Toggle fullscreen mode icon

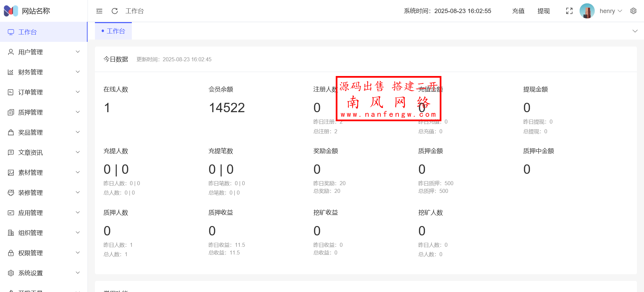click(569, 11)
